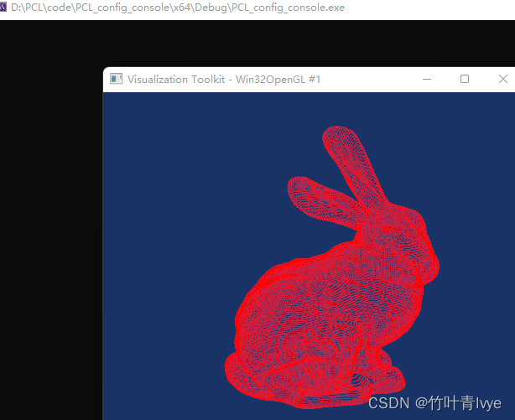Click the PCL_config_console.exe console icon
This screenshot has height=420, width=515.
coord(3,7)
